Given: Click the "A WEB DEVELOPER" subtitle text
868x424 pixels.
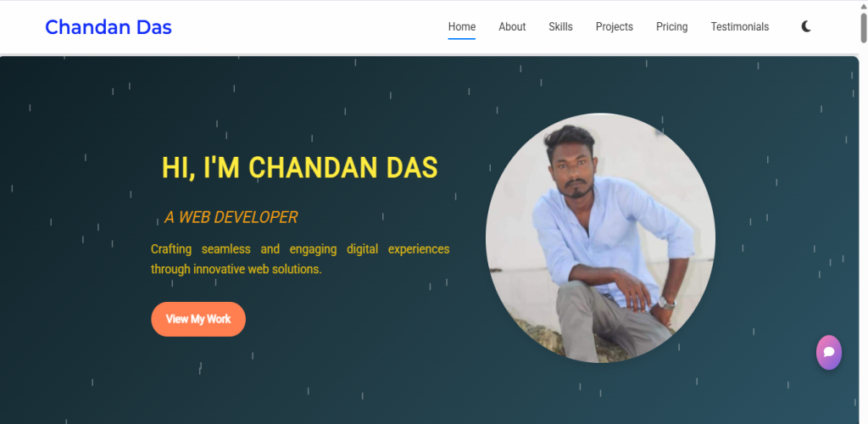Looking at the screenshot, I should (x=231, y=218).
